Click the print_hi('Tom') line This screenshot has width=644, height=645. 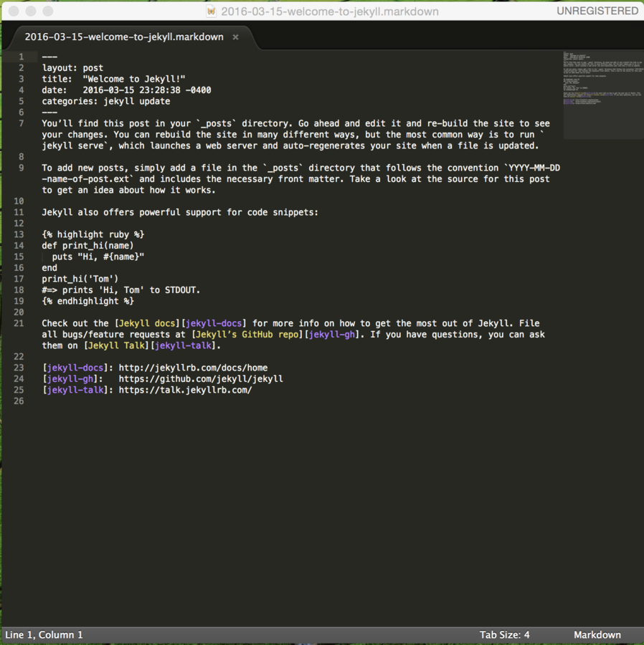pyautogui.click(x=80, y=279)
